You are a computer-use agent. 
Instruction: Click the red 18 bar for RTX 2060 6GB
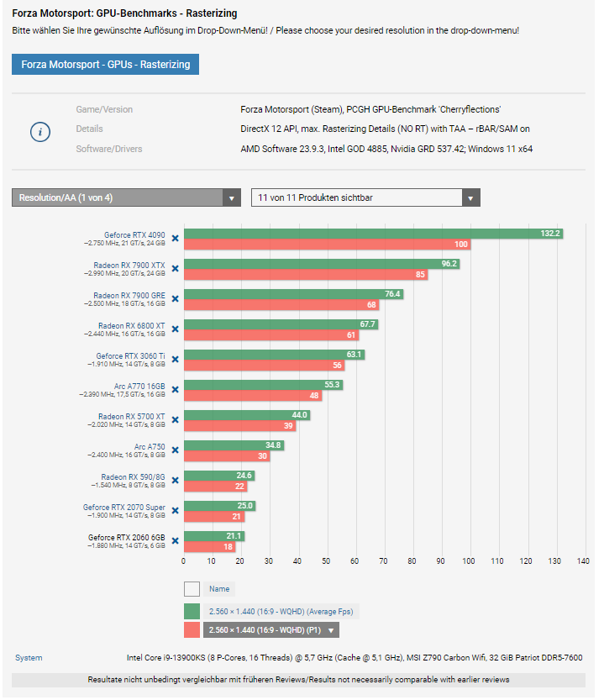pos(209,546)
